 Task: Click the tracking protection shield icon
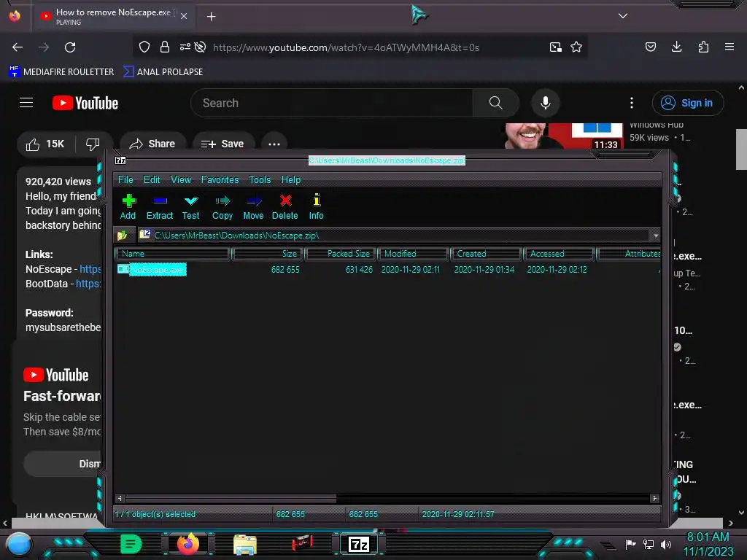[144, 47]
